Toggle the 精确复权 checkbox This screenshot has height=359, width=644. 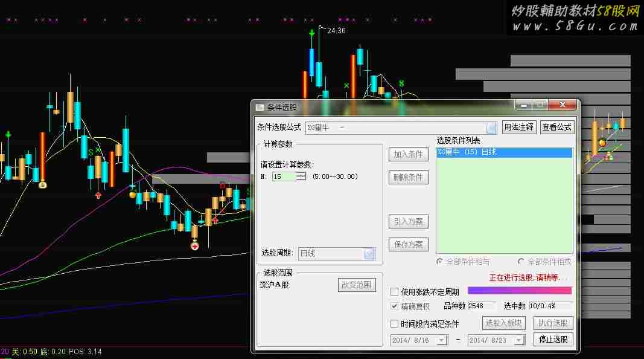tap(394, 306)
